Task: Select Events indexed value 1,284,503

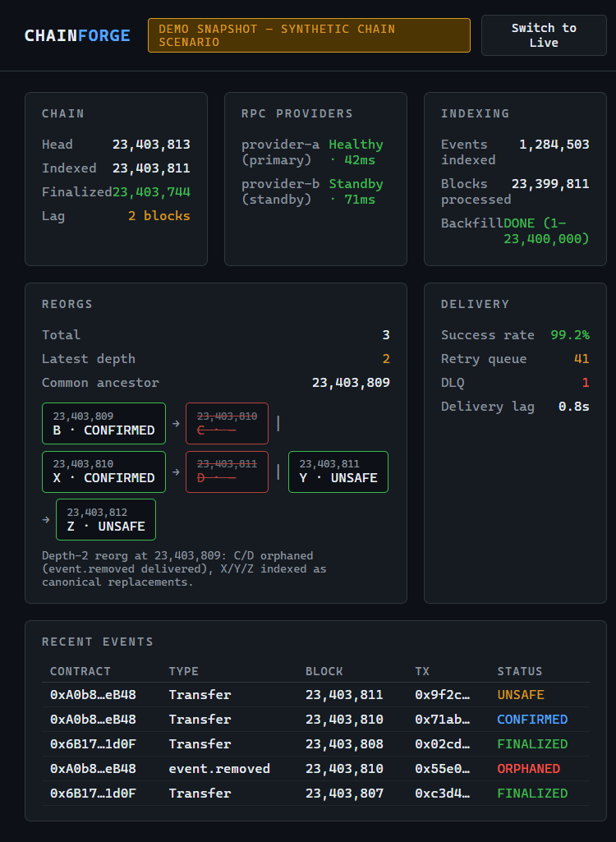Action: 554,145
